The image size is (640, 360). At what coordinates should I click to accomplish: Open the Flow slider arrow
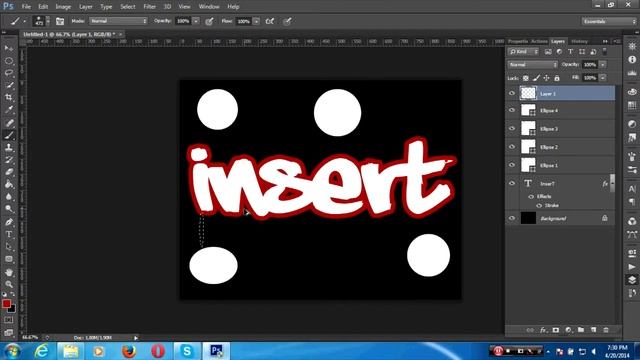tap(256, 21)
